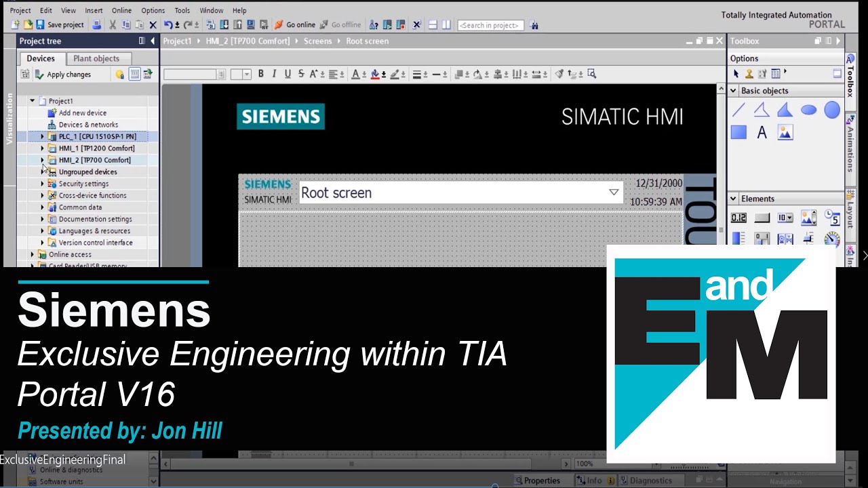Image resolution: width=868 pixels, height=488 pixels.
Task: Toggle Underline formatting
Action: [288, 74]
